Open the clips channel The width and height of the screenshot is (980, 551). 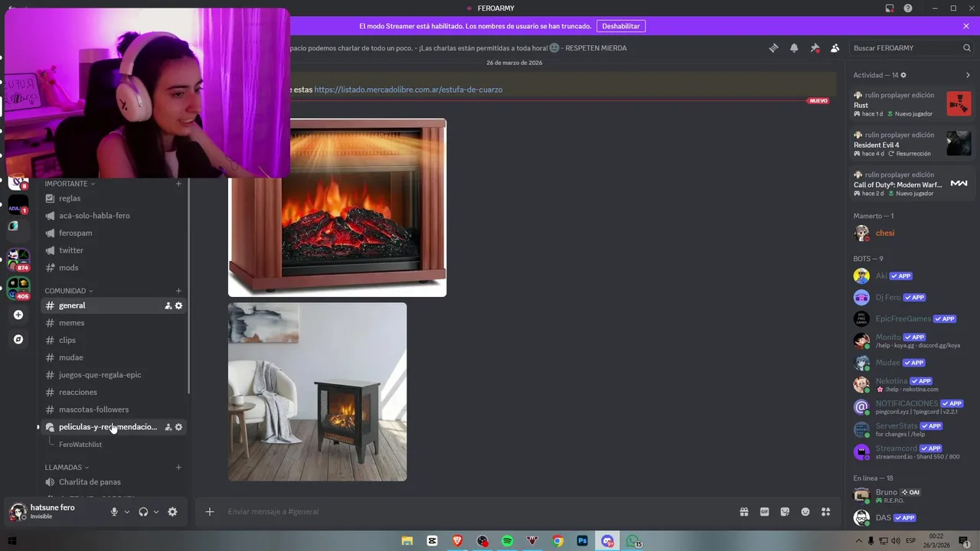(x=113, y=340)
